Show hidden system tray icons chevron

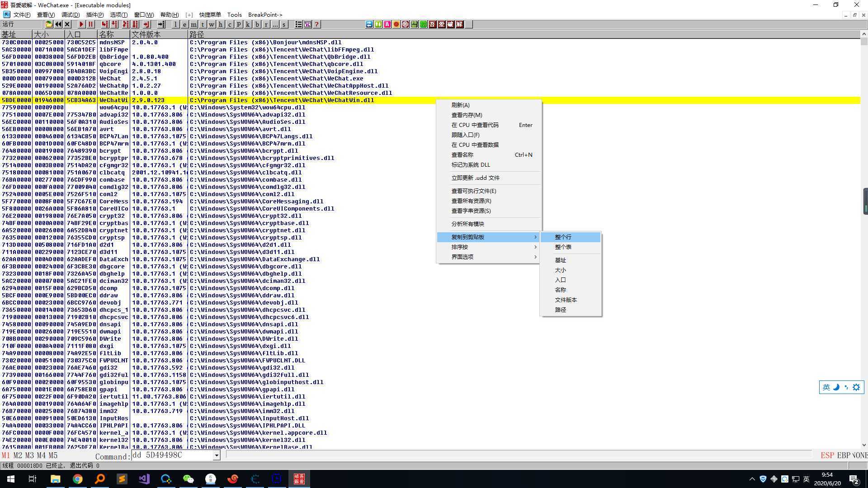(x=752, y=479)
